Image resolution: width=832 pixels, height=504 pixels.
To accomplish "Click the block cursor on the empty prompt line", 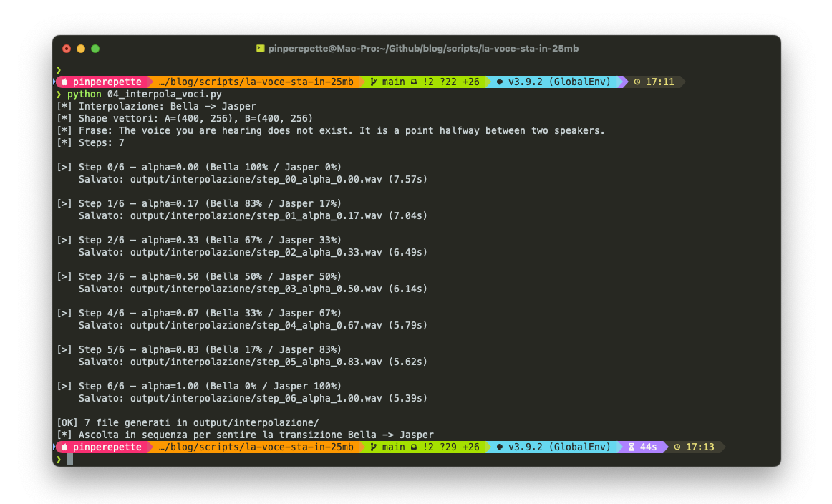I will click(x=69, y=459).
